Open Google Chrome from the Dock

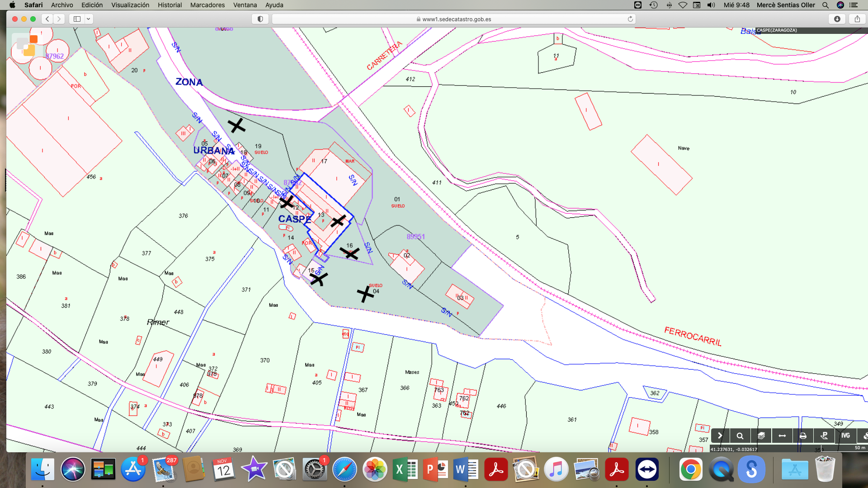690,469
